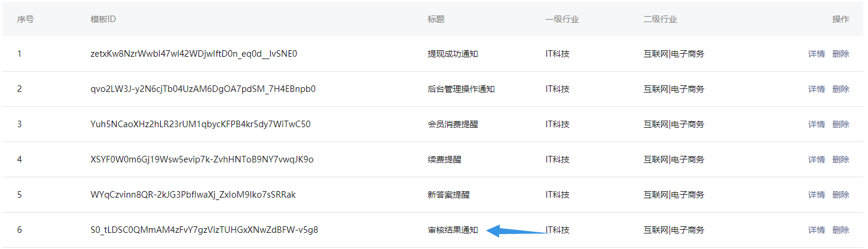
Task: View 详情 of 会员消费提醒 template
Action: pyautogui.click(x=816, y=124)
